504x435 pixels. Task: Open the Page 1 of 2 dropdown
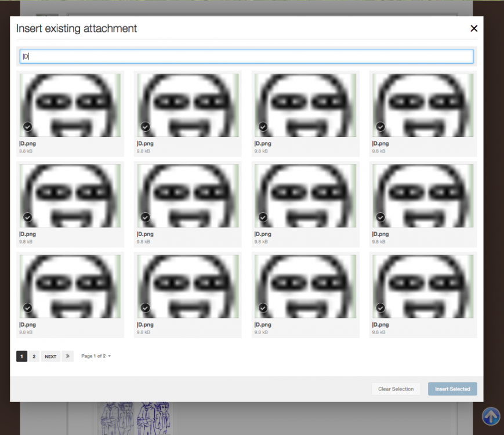tap(96, 356)
